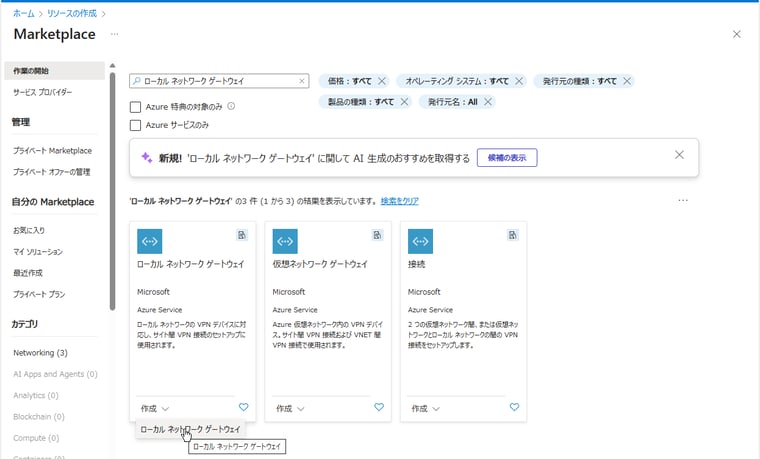
Task: Open the ellipsis menu next to Marketplace title
Action: [x=114, y=34]
